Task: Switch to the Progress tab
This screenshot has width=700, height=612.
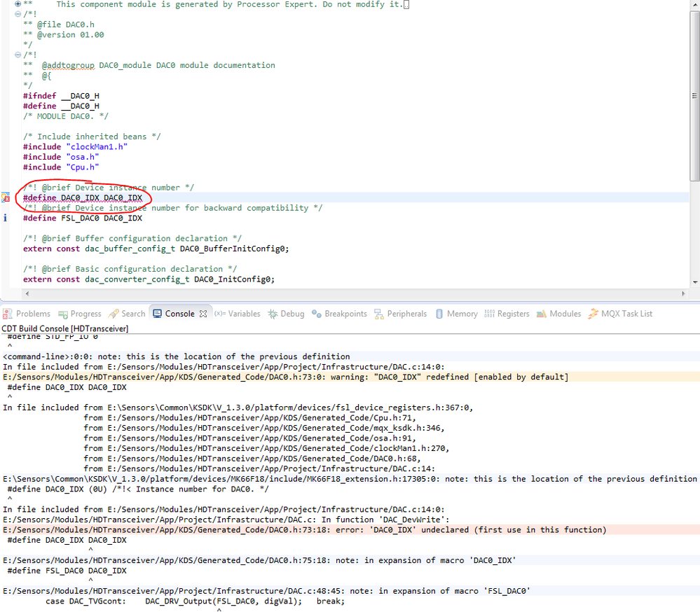Action: (x=81, y=314)
